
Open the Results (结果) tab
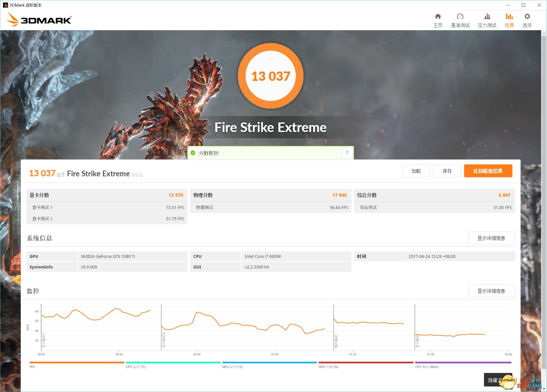click(509, 21)
